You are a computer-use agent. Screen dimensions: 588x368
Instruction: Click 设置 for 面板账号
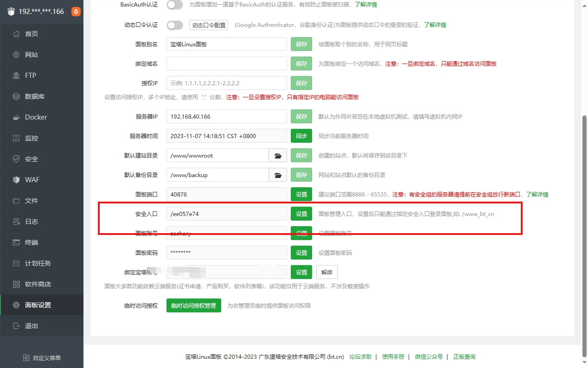[301, 234]
